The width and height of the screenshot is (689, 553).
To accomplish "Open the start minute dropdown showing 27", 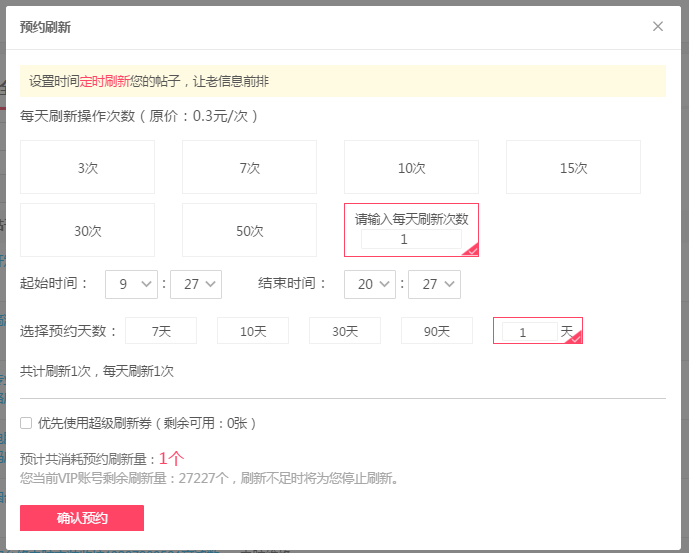I will 196,284.
